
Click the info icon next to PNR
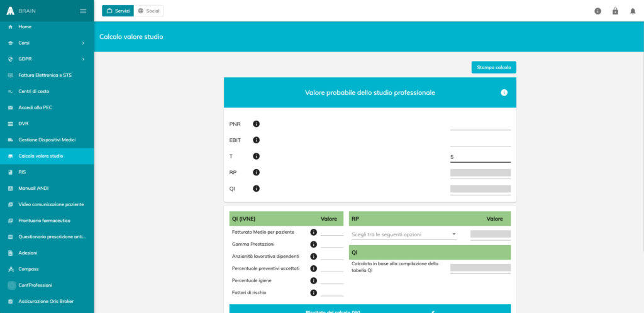point(256,124)
